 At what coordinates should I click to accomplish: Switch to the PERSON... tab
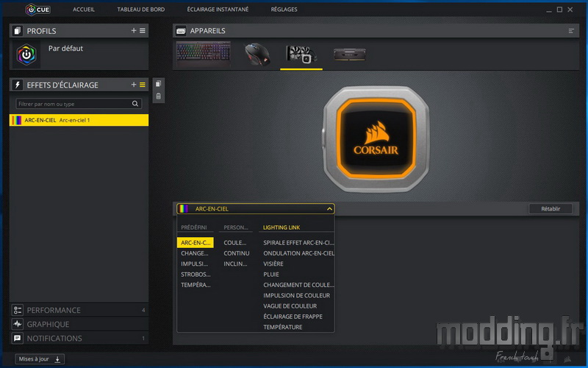(x=236, y=227)
